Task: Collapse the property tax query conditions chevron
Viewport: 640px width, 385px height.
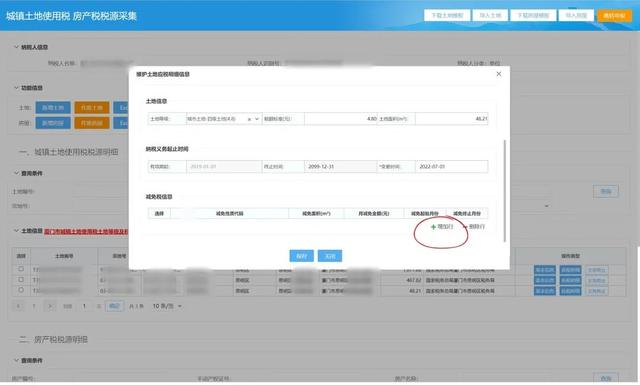Action: pyautogui.click(x=16, y=360)
